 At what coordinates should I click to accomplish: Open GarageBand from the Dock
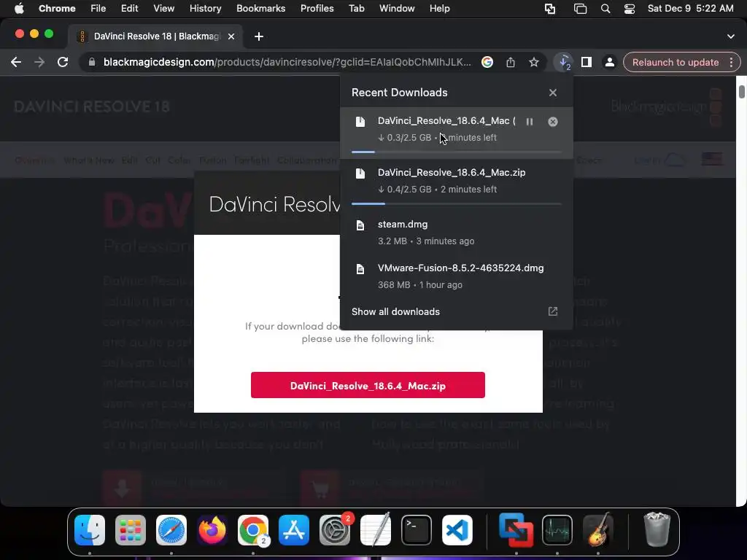(x=598, y=530)
